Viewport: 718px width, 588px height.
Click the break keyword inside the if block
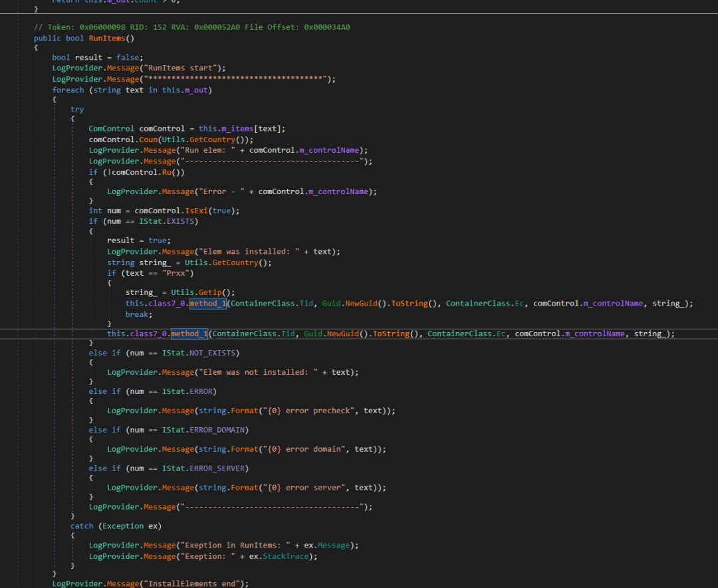point(136,314)
